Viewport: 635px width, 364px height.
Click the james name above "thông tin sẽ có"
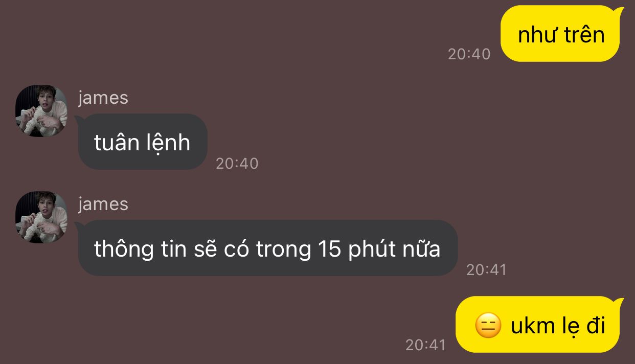[x=103, y=203]
